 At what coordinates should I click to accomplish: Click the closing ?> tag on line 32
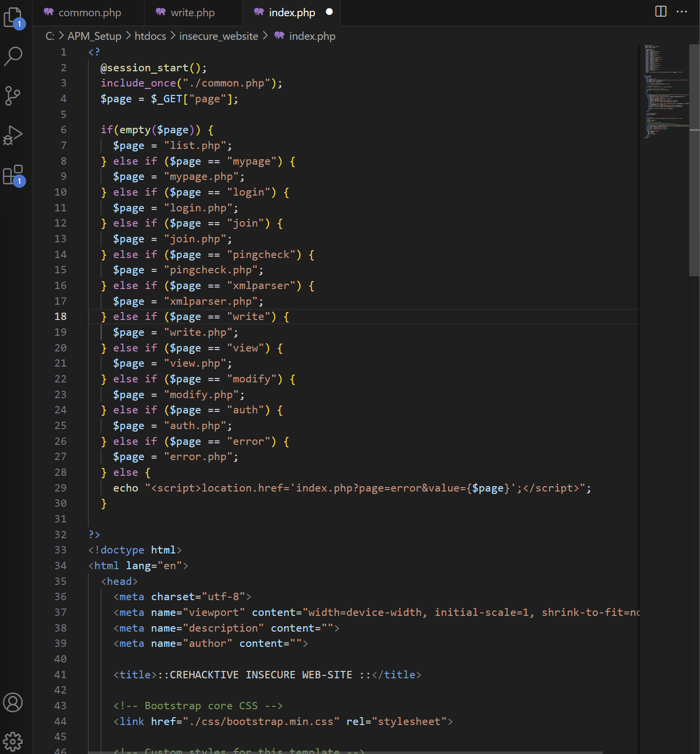point(94,535)
